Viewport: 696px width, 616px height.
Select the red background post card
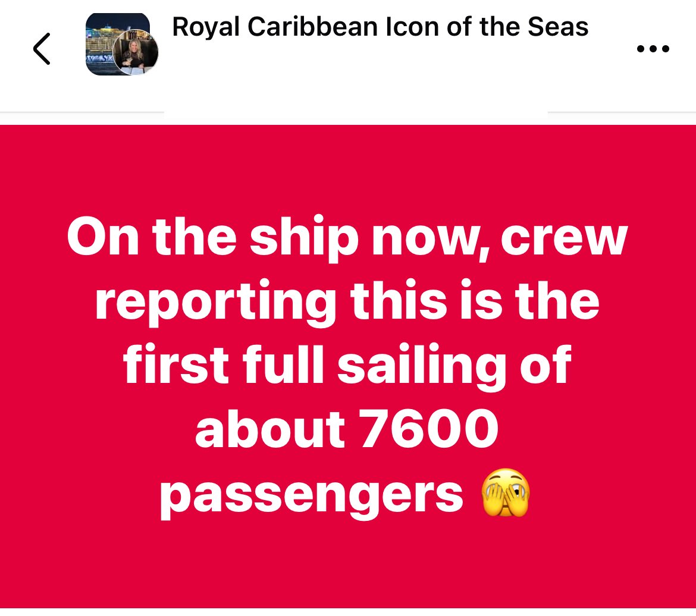[348, 366]
